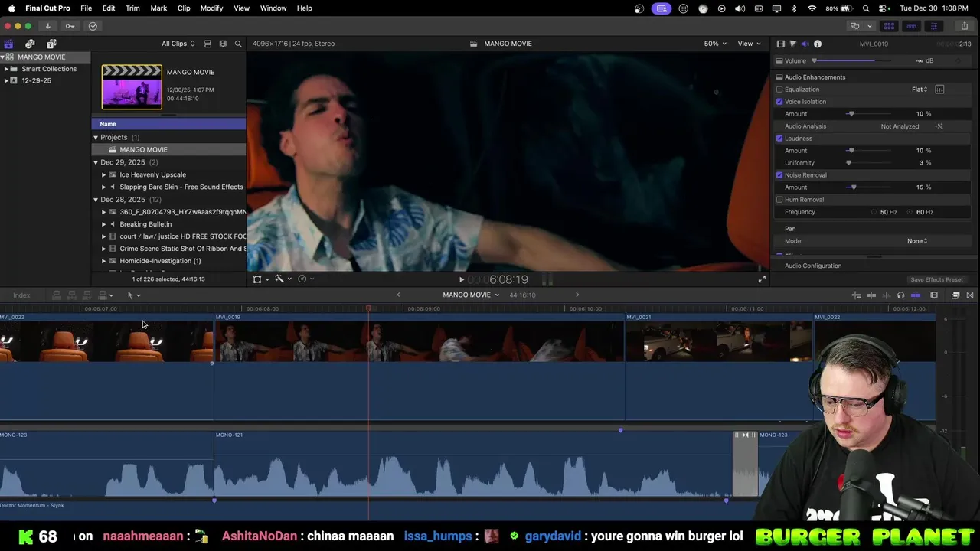Open the Info inspector icon
The height and width of the screenshot is (551, 980).
point(818,44)
